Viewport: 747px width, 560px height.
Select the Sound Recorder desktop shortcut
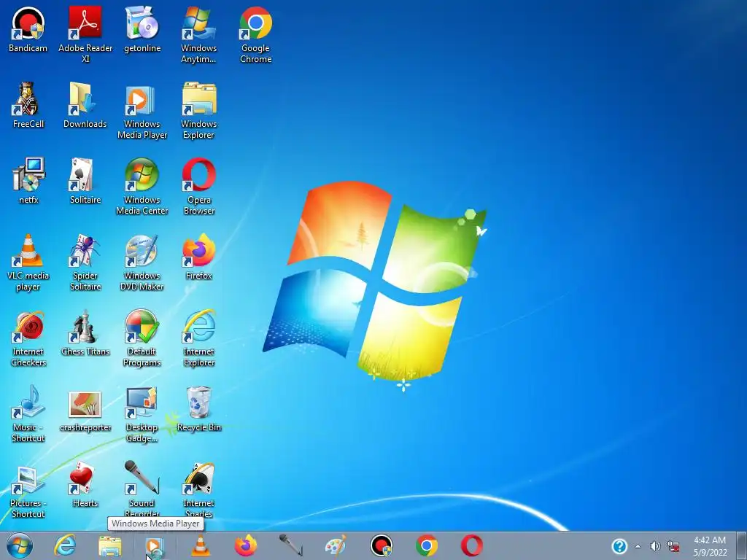pos(142,489)
